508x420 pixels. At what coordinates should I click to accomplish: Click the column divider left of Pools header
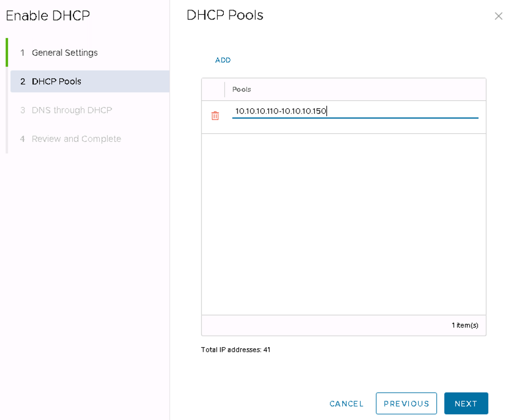click(x=225, y=89)
